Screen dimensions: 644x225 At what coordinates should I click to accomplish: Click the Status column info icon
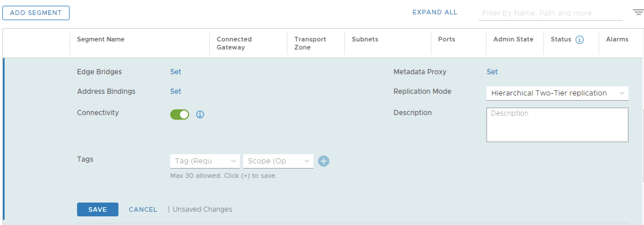(x=579, y=40)
